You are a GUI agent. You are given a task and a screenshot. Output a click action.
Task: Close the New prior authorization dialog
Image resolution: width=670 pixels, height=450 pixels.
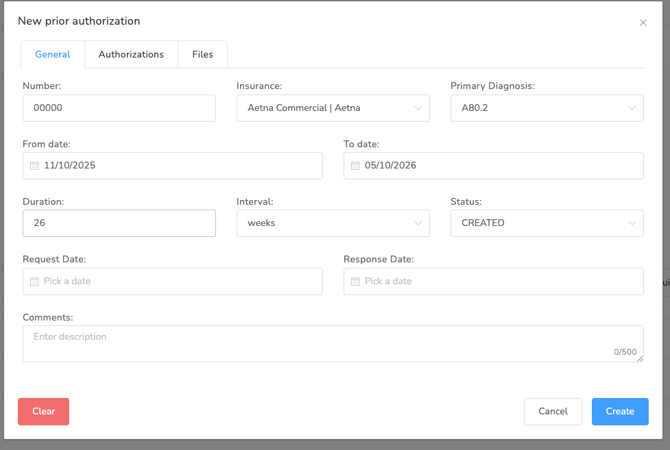click(x=643, y=22)
